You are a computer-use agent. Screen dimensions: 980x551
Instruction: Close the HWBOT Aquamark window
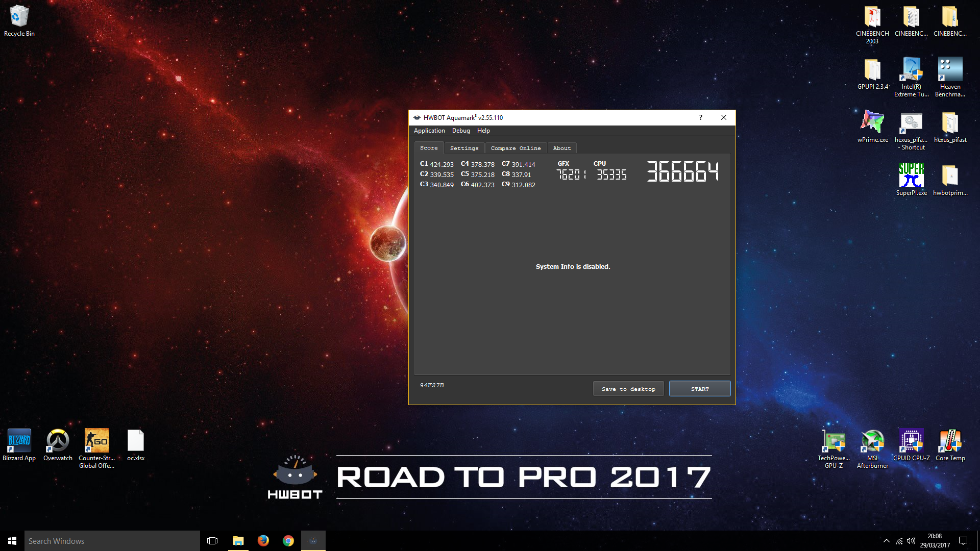click(723, 117)
